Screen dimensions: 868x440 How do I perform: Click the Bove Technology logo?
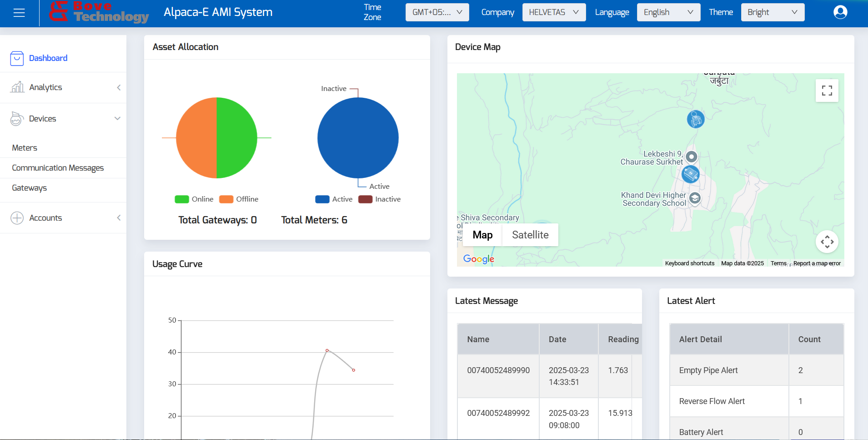tap(99, 12)
